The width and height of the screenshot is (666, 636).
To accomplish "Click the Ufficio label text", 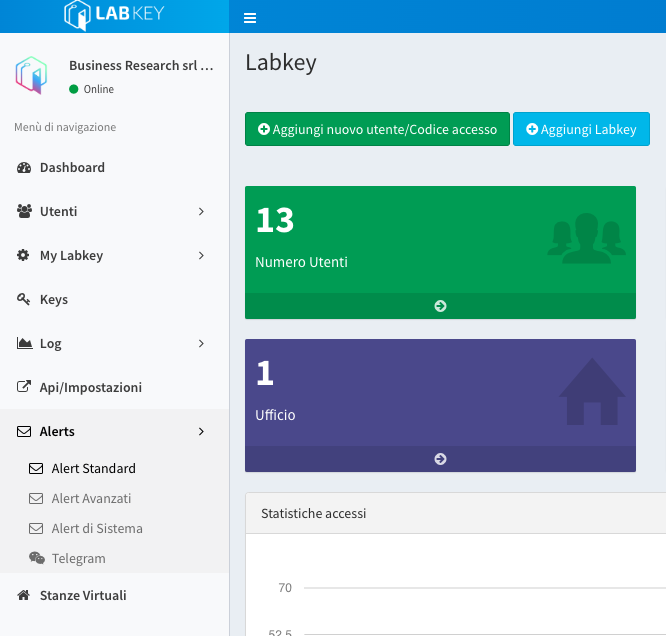I will (275, 415).
